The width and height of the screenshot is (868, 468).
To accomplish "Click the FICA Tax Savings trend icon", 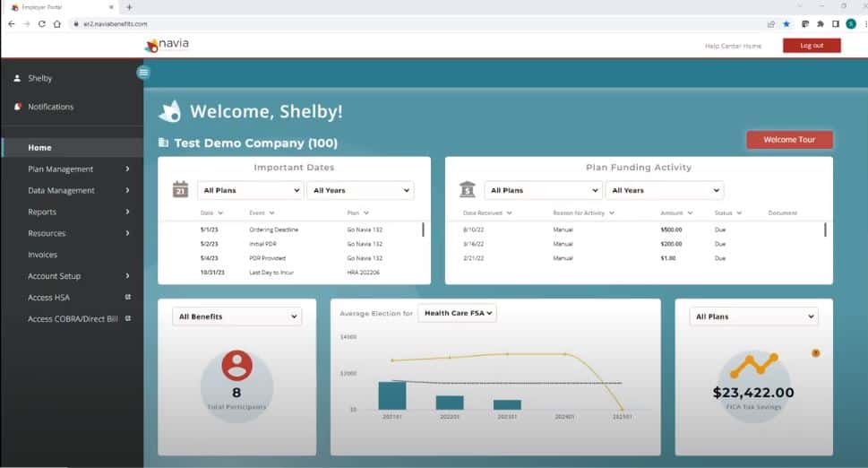I will click(753, 365).
